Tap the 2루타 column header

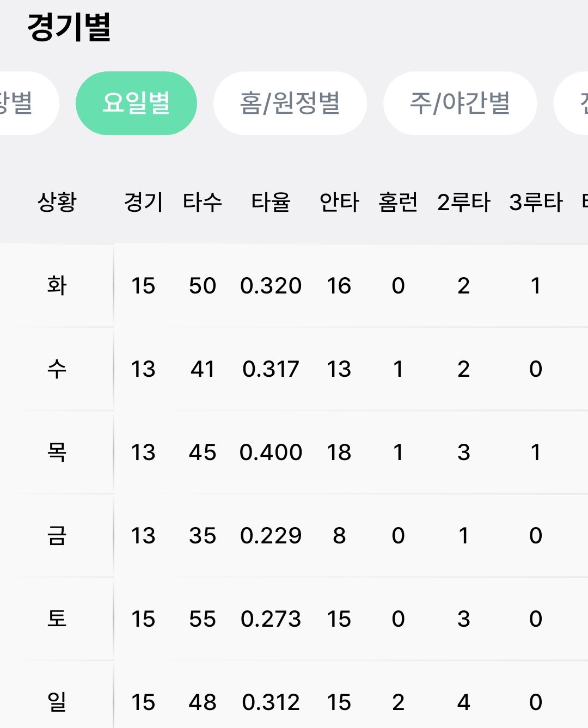(x=463, y=202)
